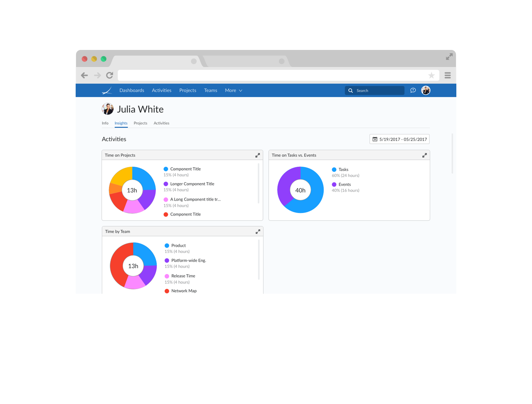532x404 pixels.
Task: Click the browser address bar
Action: [x=278, y=75]
